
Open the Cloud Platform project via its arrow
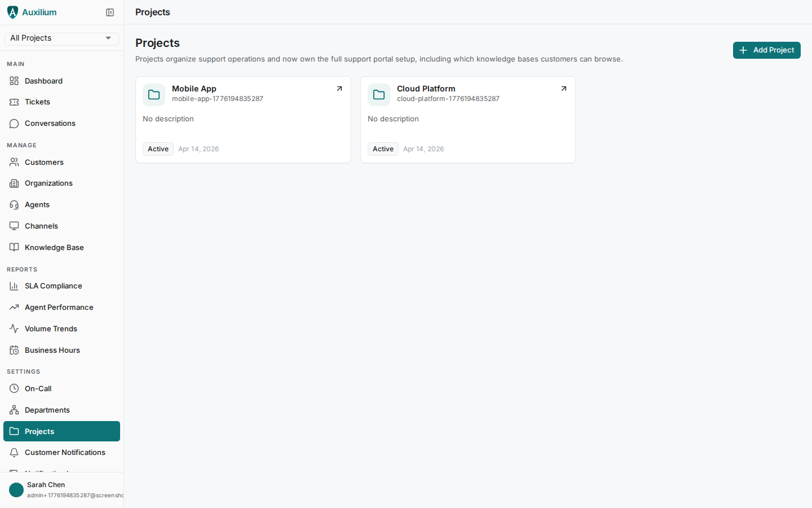coord(564,89)
